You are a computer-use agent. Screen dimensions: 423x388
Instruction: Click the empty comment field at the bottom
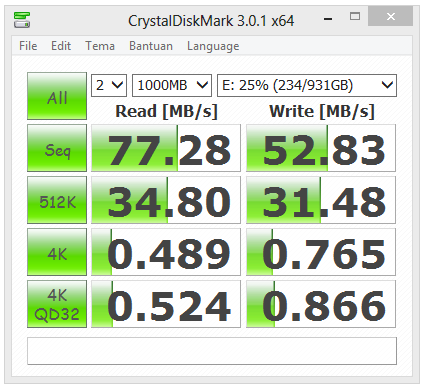point(212,351)
